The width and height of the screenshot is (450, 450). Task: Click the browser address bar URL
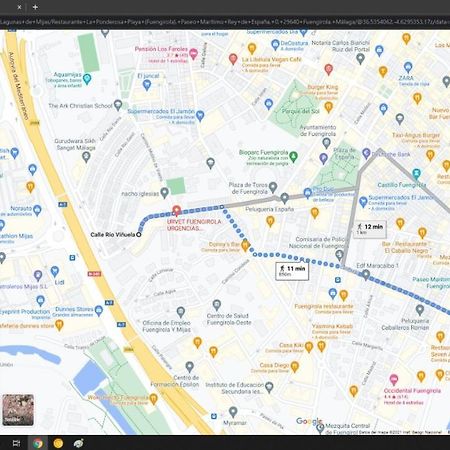(x=225, y=22)
